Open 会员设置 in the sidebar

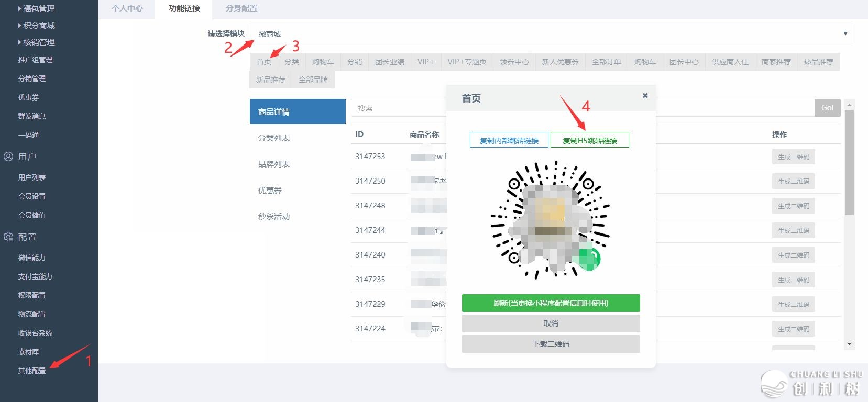point(32,196)
